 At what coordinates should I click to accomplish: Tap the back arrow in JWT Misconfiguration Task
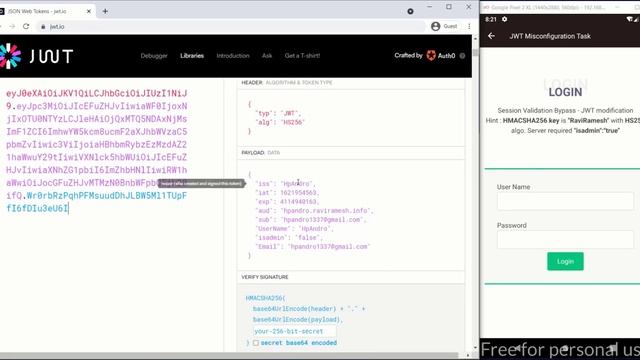[491, 36]
